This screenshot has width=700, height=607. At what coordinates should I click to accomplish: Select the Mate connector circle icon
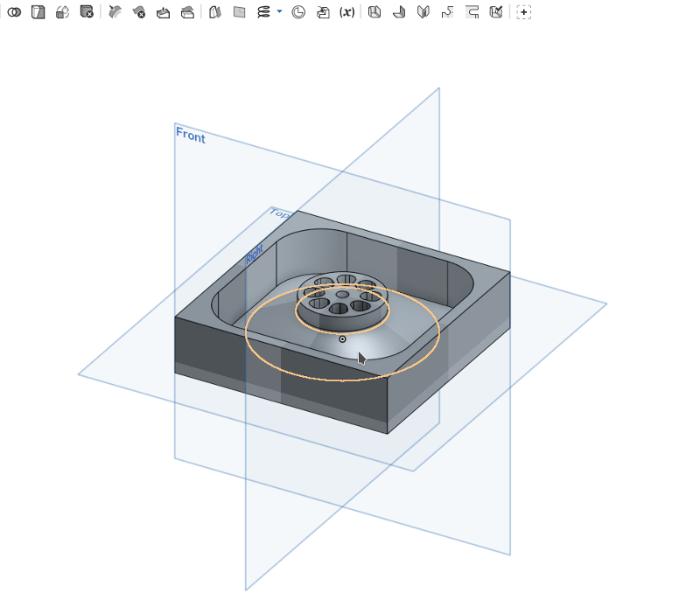pos(298,12)
